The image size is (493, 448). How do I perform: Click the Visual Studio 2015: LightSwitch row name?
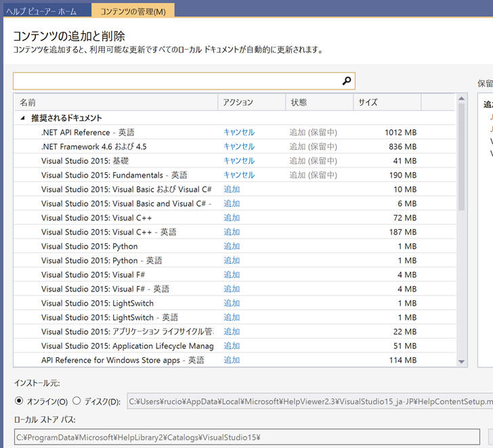(98, 303)
